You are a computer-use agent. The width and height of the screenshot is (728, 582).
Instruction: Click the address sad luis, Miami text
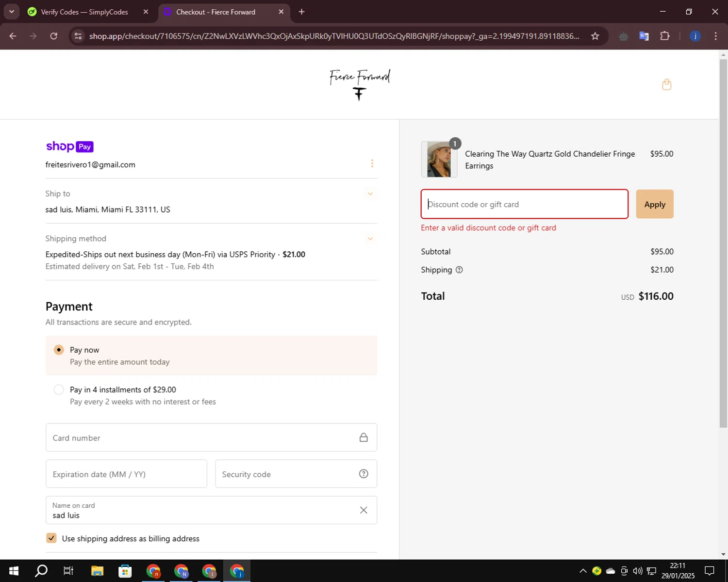coord(108,210)
